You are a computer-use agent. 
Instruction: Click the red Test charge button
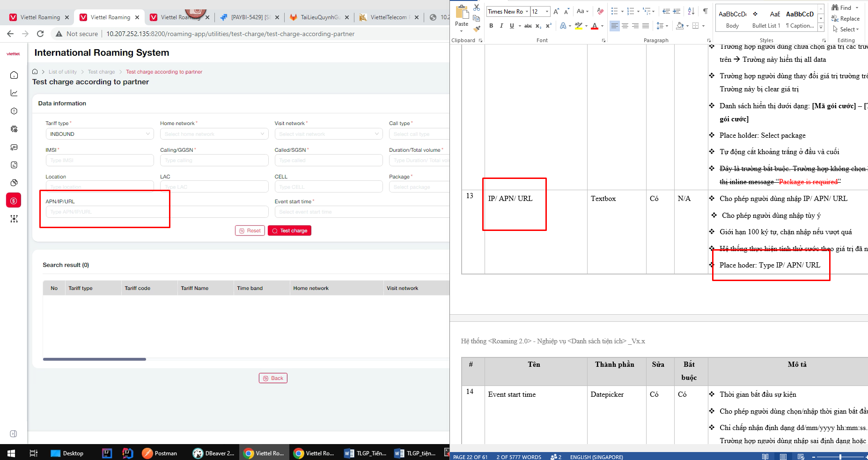point(289,230)
